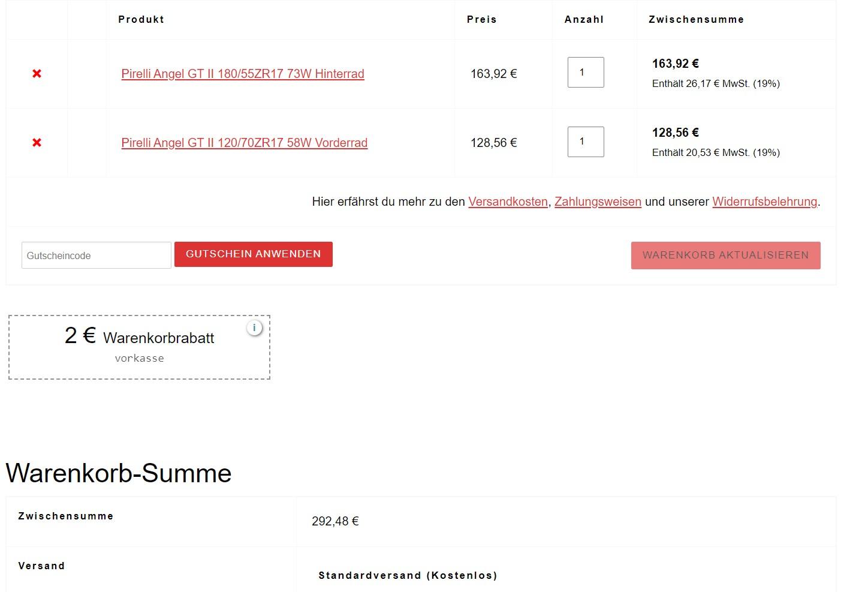Click the Anzahl column header
The height and width of the screenshot is (592, 868).
pyautogui.click(x=584, y=19)
